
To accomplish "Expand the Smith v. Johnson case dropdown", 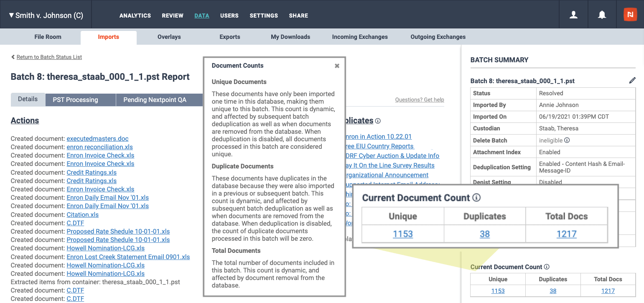I will point(46,15).
